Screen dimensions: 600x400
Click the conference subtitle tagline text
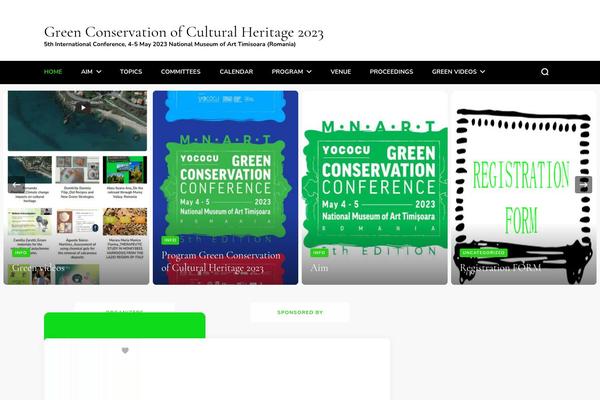[170, 44]
